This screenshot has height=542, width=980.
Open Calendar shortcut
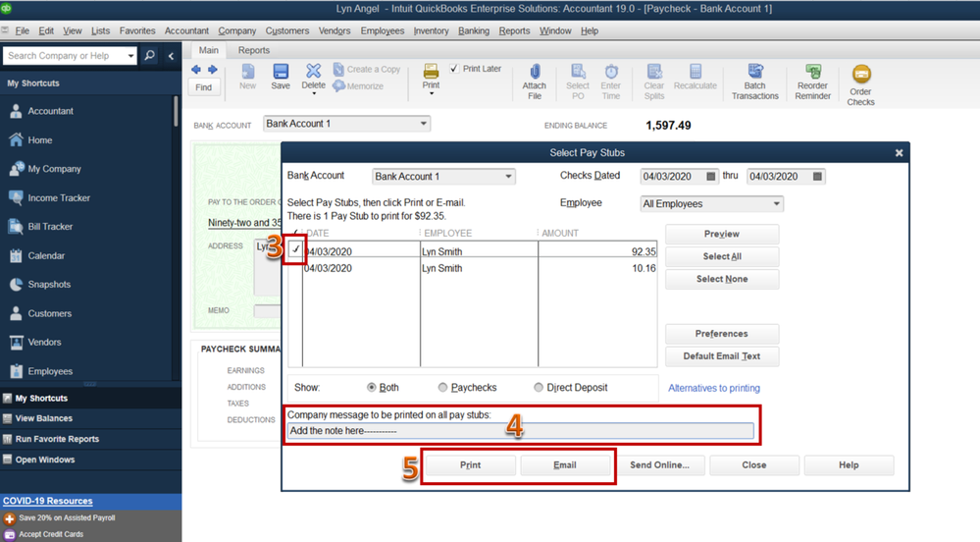[46, 255]
